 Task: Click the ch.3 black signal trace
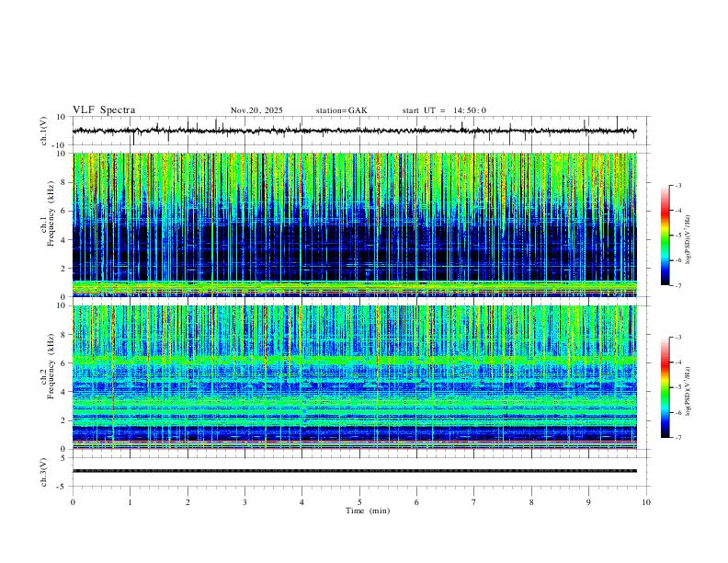[x=355, y=471]
